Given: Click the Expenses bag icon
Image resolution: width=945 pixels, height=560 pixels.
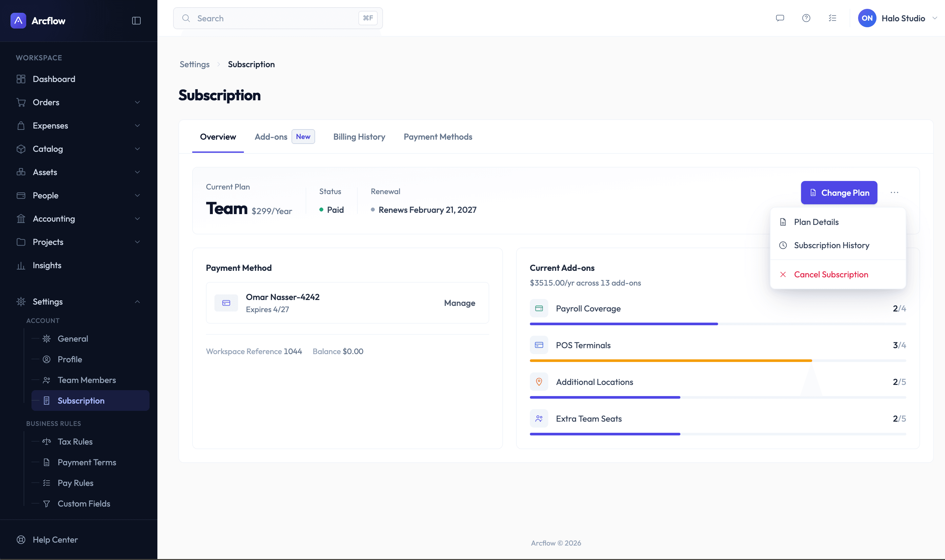Looking at the screenshot, I should pos(21,126).
